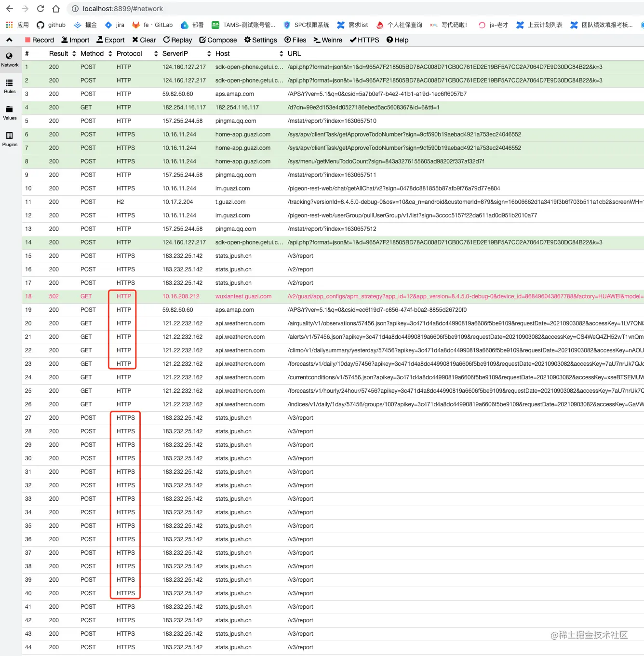Open Whistle Settings
The image size is (644, 656).
tap(260, 40)
